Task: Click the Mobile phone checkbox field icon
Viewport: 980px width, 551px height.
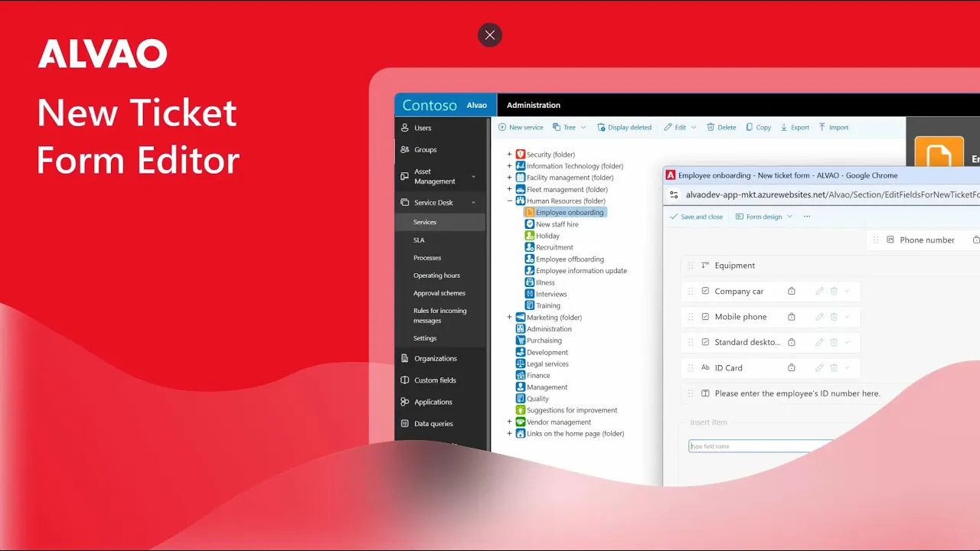Action: pyautogui.click(x=705, y=317)
